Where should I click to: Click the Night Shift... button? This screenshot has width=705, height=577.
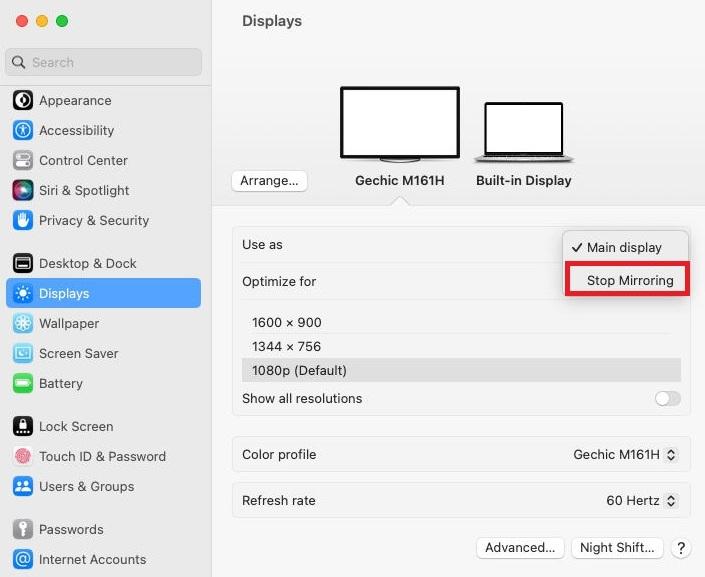click(x=616, y=548)
